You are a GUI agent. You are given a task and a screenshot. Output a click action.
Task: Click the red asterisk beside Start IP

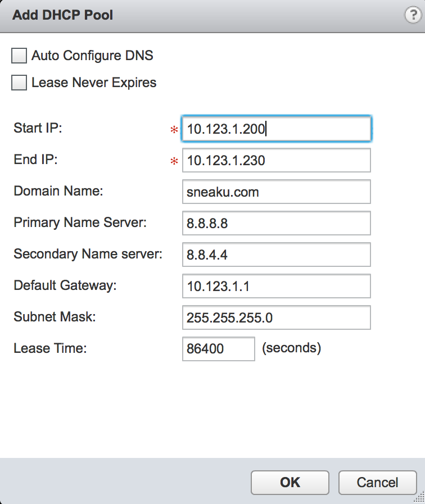tap(174, 130)
